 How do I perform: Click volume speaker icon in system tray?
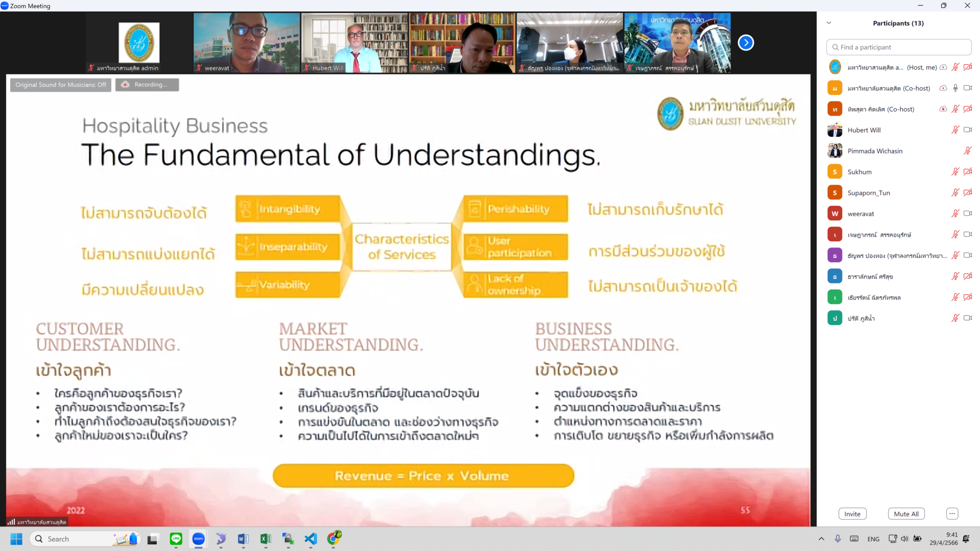pyautogui.click(x=904, y=539)
